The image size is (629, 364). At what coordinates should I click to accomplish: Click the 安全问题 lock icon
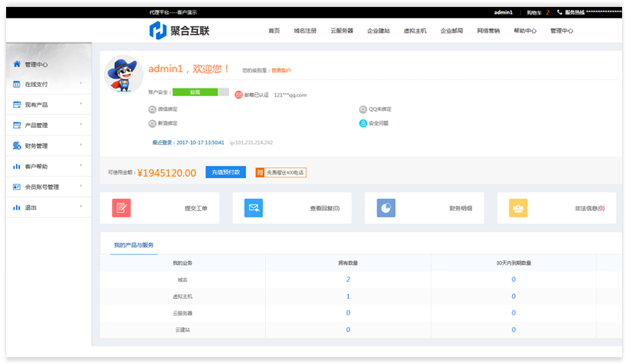(x=362, y=123)
